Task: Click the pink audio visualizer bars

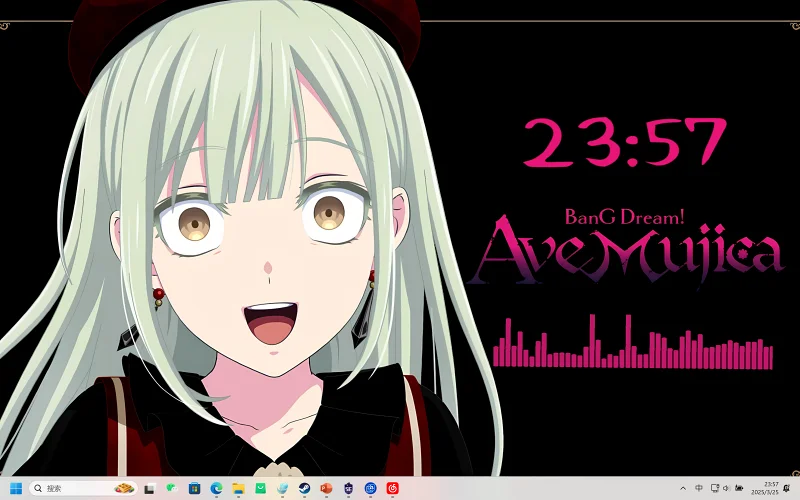Action: (x=633, y=341)
